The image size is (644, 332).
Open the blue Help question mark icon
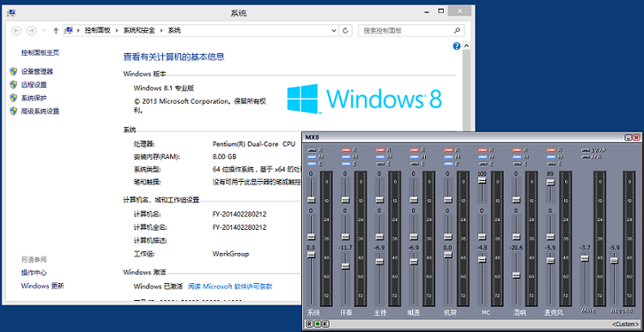point(456,46)
